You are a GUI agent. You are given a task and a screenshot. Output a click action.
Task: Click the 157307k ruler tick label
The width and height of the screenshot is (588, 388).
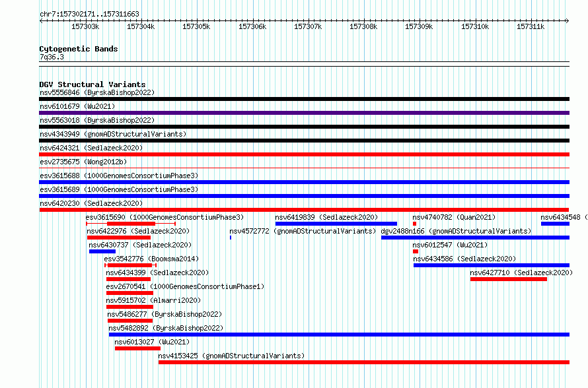coord(308,26)
